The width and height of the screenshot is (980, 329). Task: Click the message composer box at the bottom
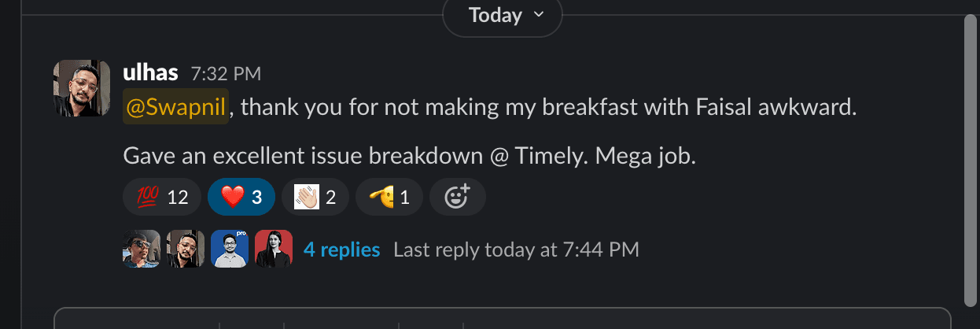pos(503,319)
